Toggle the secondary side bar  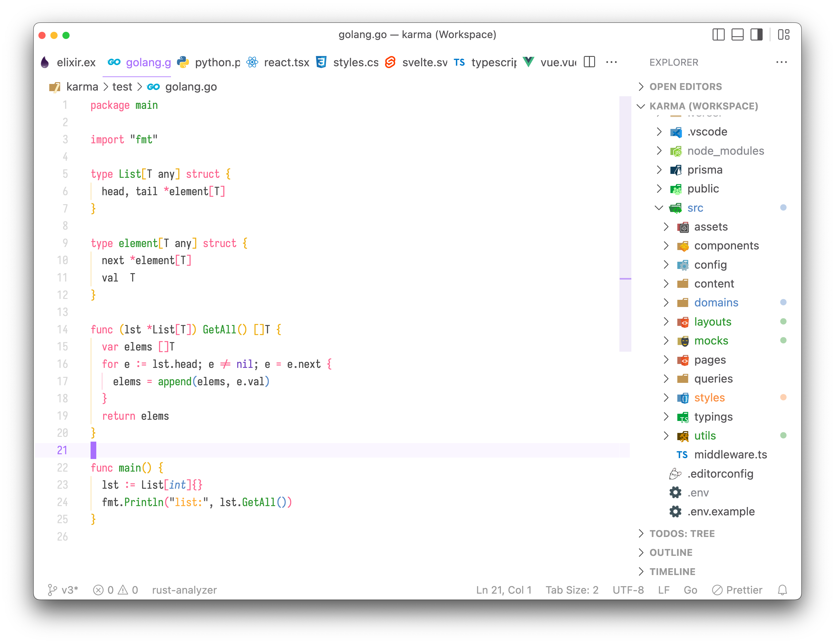coord(756,35)
